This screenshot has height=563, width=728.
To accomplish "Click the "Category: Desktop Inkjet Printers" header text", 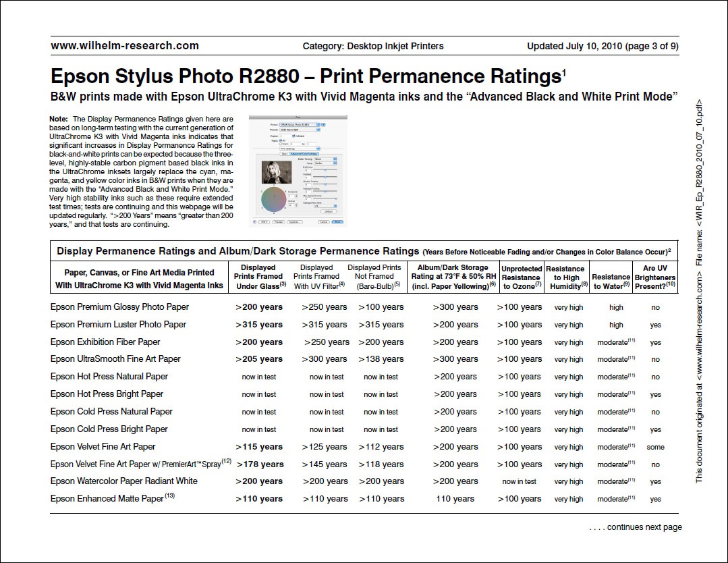I will tap(373, 46).
